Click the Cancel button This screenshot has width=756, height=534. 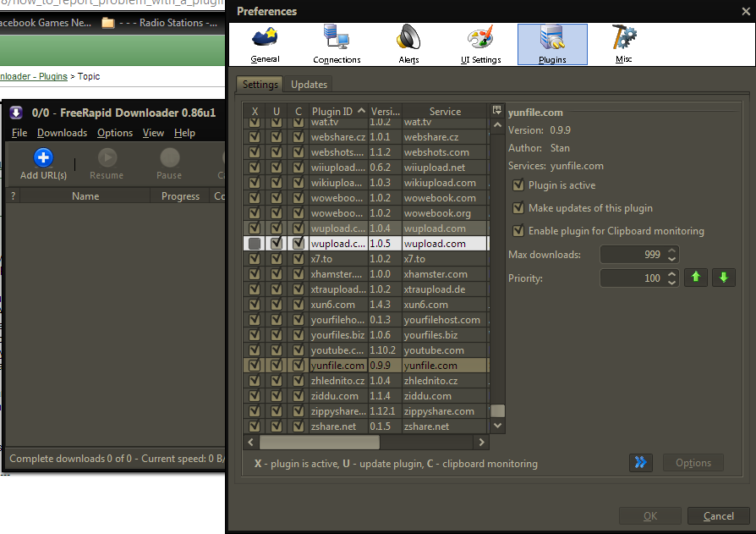(x=718, y=516)
